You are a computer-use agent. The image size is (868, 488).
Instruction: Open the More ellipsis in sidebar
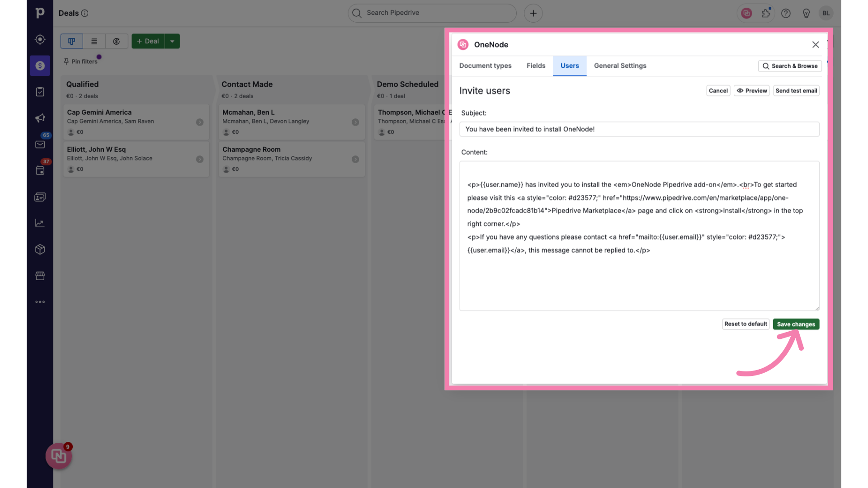(x=40, y=302)
